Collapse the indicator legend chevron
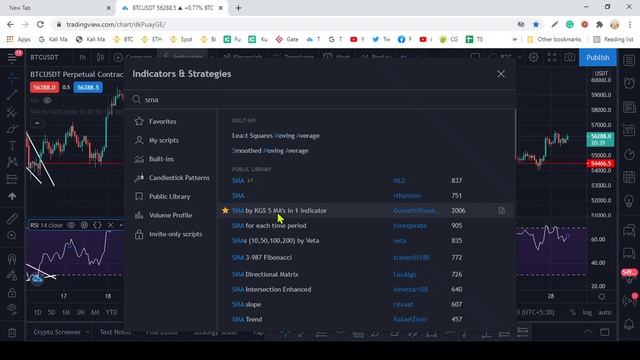 coord(37,123)
